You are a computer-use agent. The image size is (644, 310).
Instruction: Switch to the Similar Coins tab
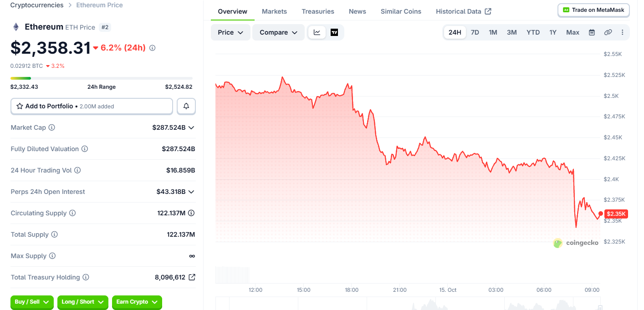point(401,11)
